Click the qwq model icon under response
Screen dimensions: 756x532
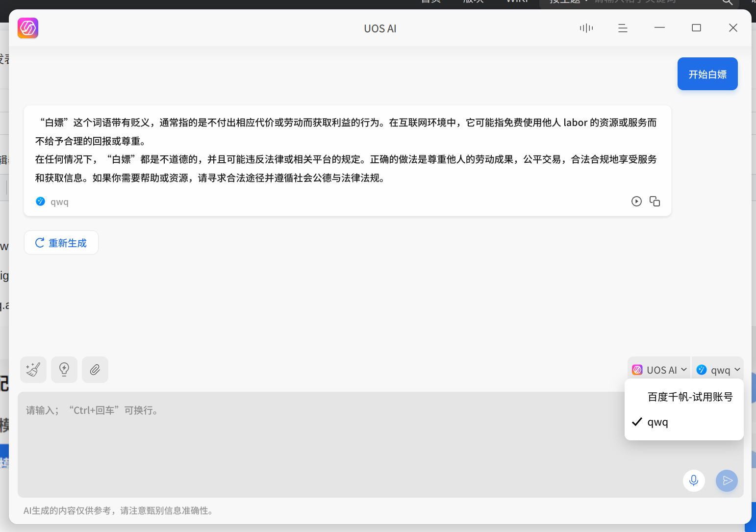click(41, 201)
